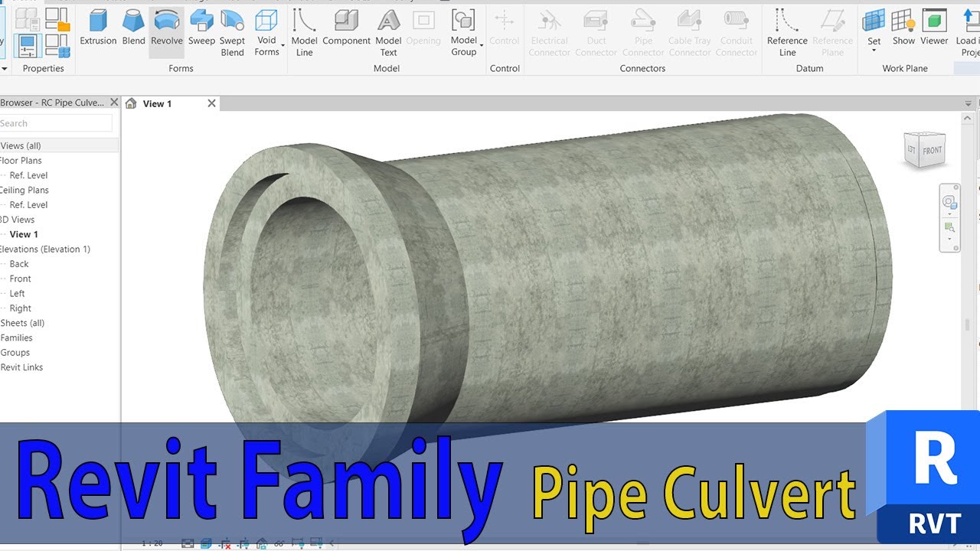Select Views (all) in the browser
The height and width of the screenshot is (551, 980).
[21, 145]
